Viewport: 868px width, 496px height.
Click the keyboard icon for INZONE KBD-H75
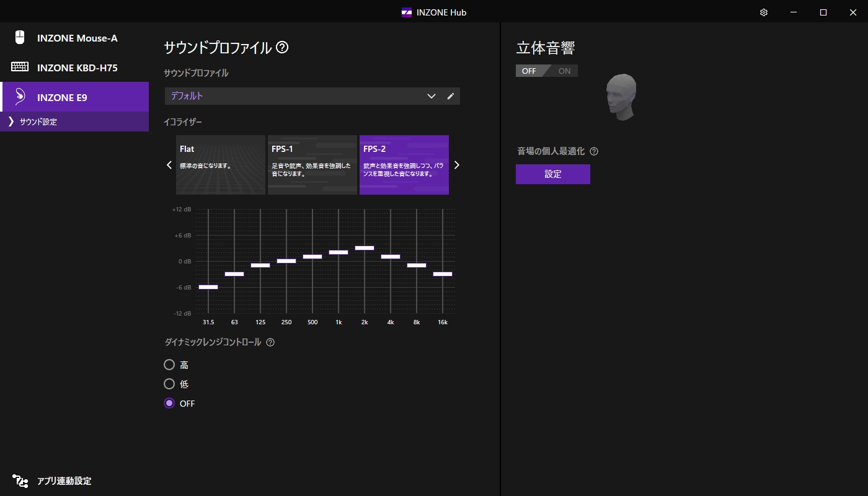tap(20, 67)
